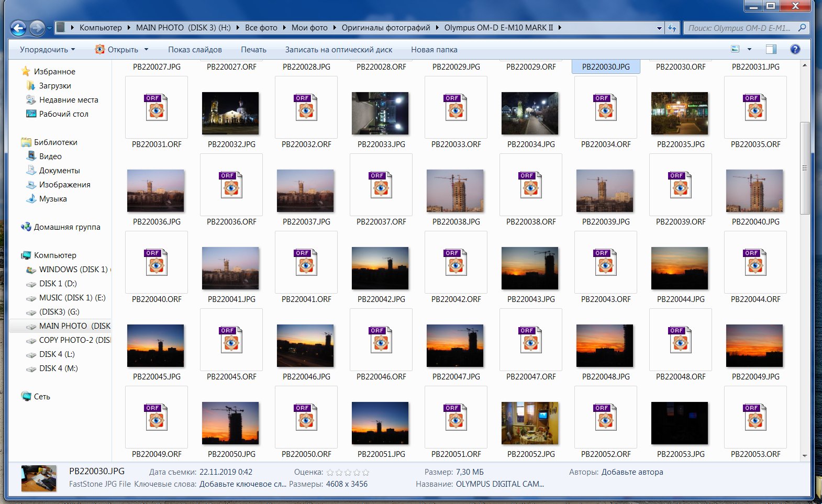Expand the address bar history dropdown arrow
The height and width of the screenshot is (504, 822).
click(x=659, y=28)
